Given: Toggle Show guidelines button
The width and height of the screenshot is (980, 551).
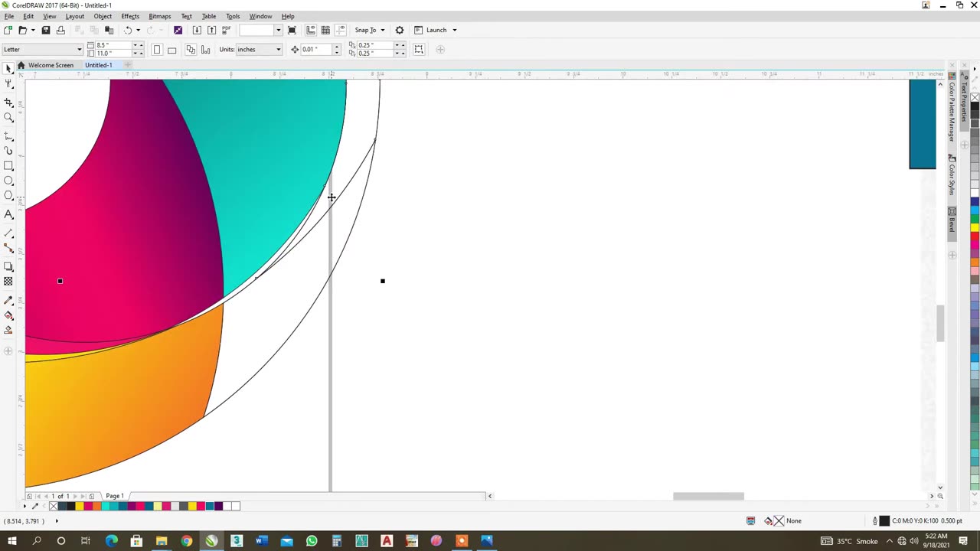Looking at the screenshot, I should click(340, 30).
